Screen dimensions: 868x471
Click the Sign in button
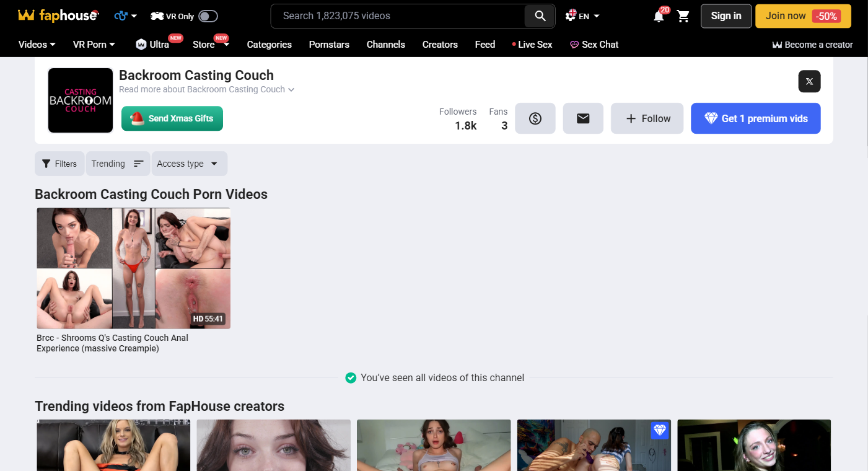tap(726, 16)
